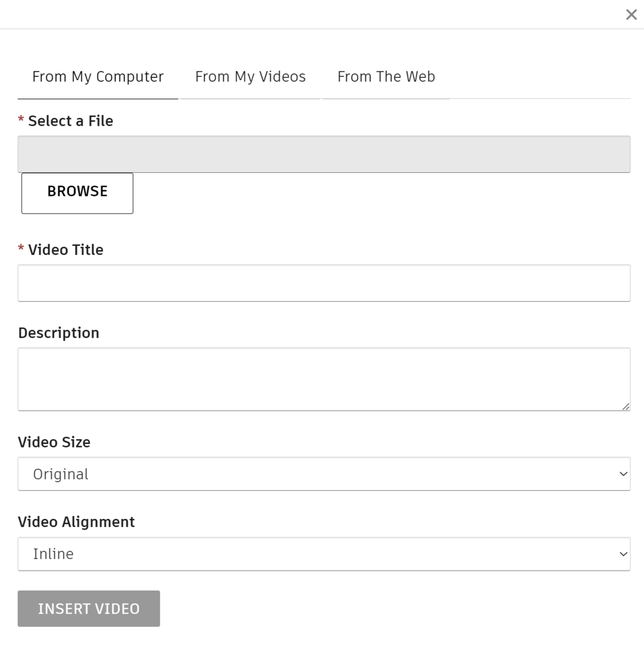644x654 pixels.
Task: Click the chevron arrow in Video Size
Action: [623, 474]
